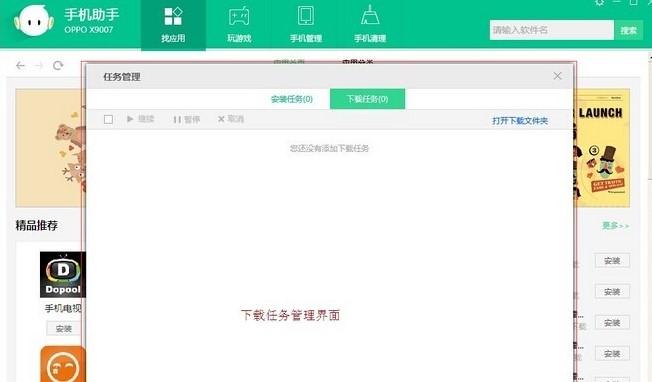Viewport: 652px width, 382px height.
Task: Switch to the 安装任务(0) tab
Action: (291, 99)
